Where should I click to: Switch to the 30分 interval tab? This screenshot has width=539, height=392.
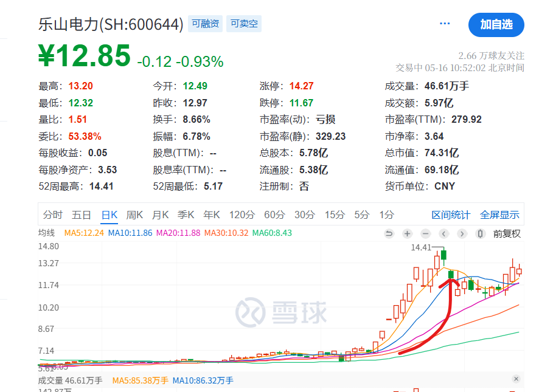coord(305,215)
